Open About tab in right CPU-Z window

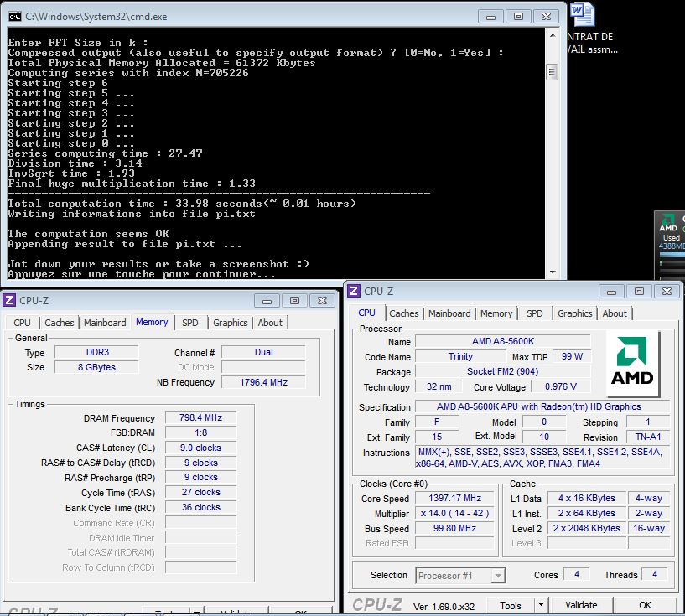pos(615,313)
